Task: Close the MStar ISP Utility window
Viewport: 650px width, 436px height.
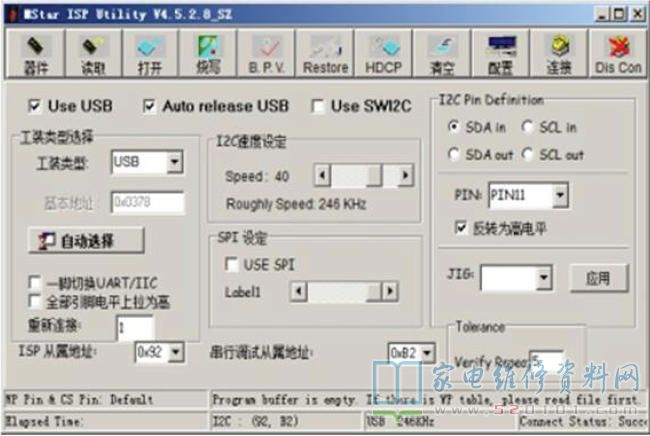Action: point(637,15)
